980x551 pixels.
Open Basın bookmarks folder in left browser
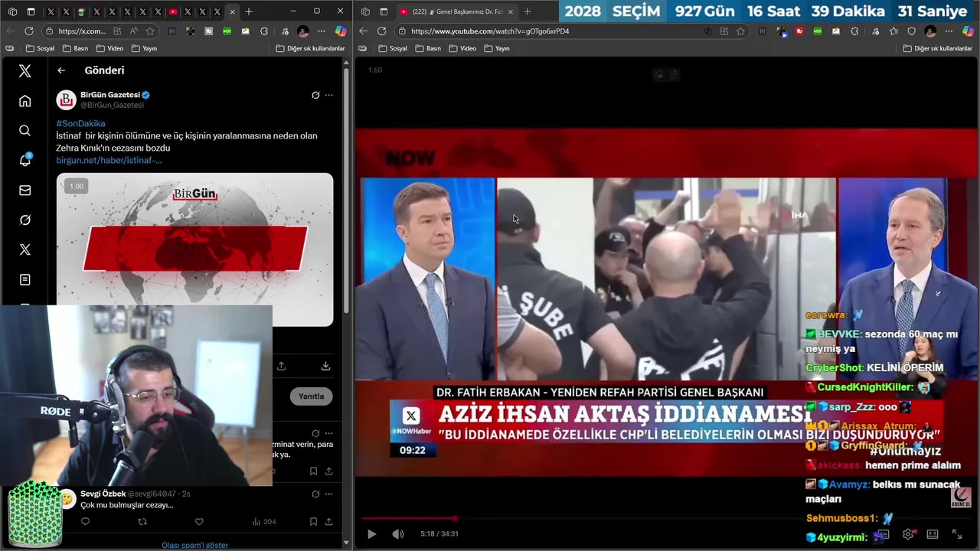click(x=75, y=48)
